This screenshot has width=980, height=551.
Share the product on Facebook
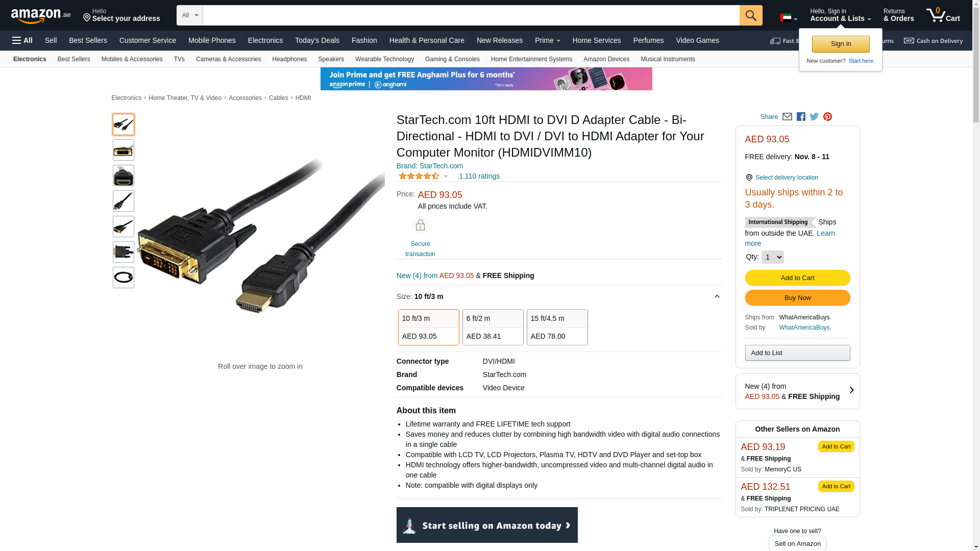pos(801,117)
